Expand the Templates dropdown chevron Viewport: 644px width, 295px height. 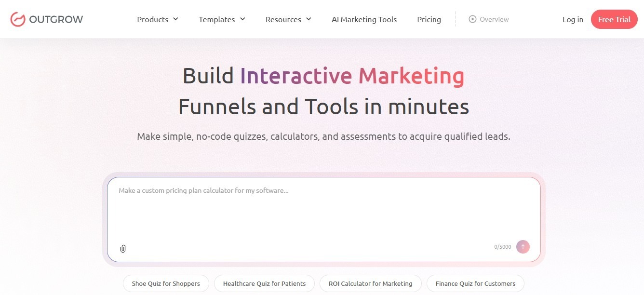pos(242,19)
